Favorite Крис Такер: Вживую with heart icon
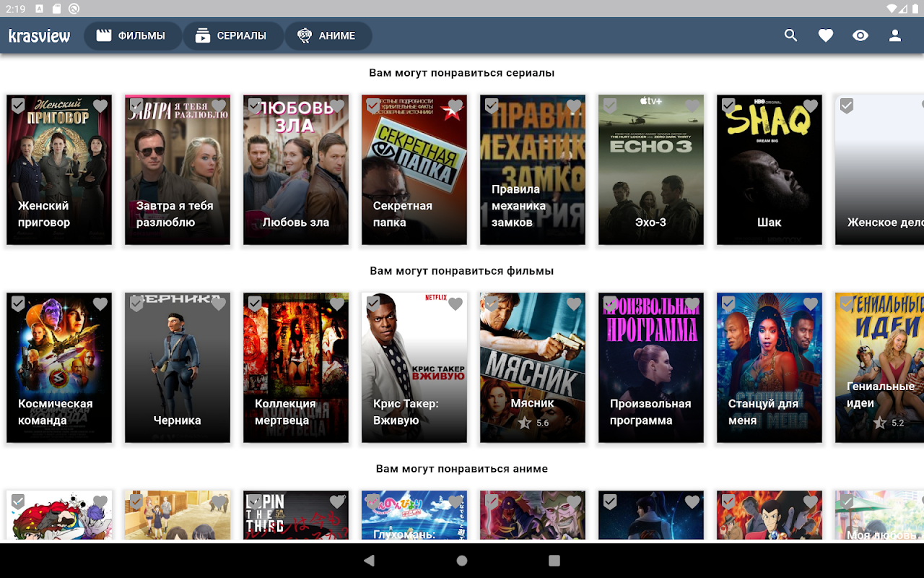Image resolution: width=924 pixels, height=578 pixels. [456, 304]
